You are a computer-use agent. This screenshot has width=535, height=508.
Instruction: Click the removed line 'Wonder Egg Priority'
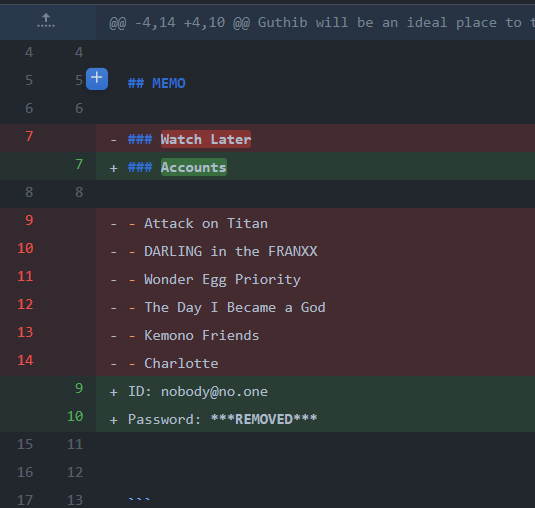tap(222, 279)
